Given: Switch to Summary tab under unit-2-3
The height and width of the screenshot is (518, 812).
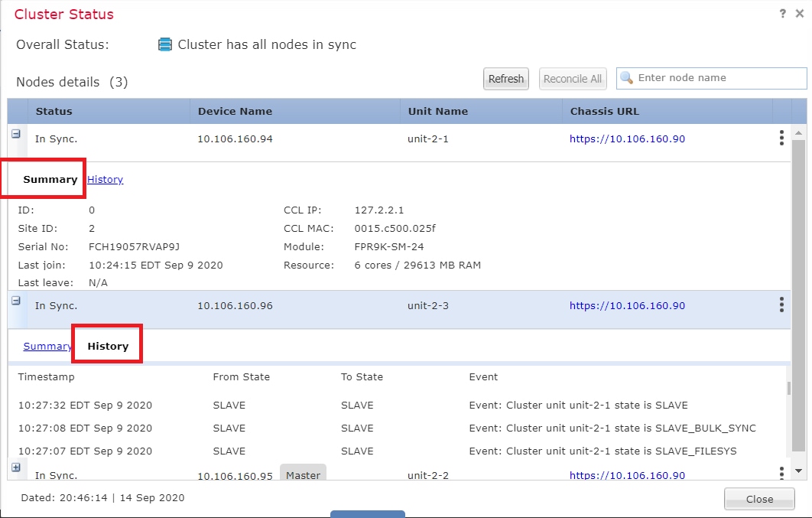Looking at the screenshot, I should pyautogui.click(x=47, y=346).
